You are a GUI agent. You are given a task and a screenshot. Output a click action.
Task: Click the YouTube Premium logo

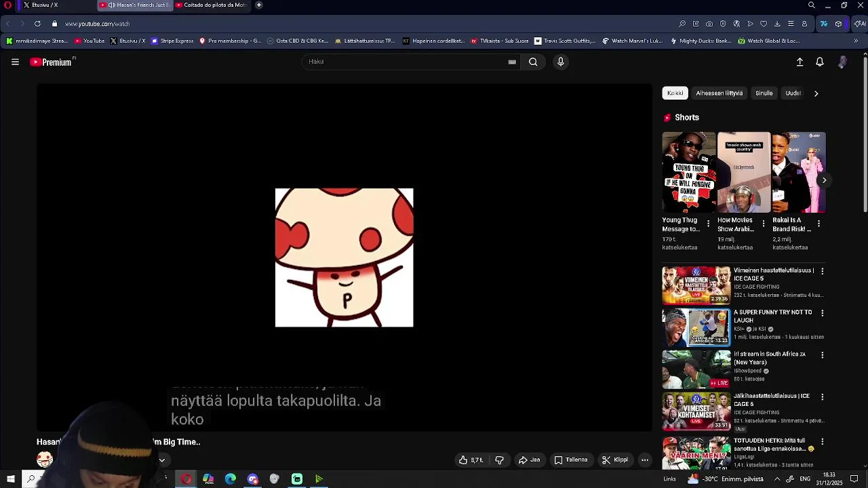coord(52,62)
